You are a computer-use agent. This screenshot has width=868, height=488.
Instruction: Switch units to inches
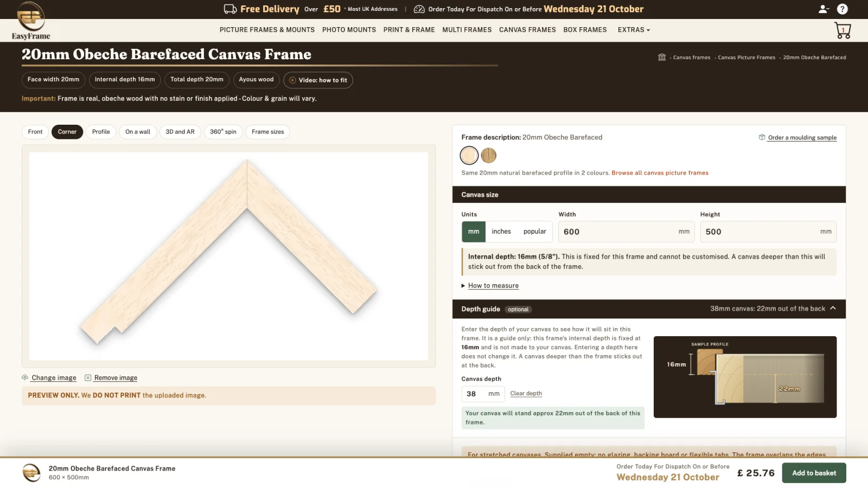(x=501, y=232)
